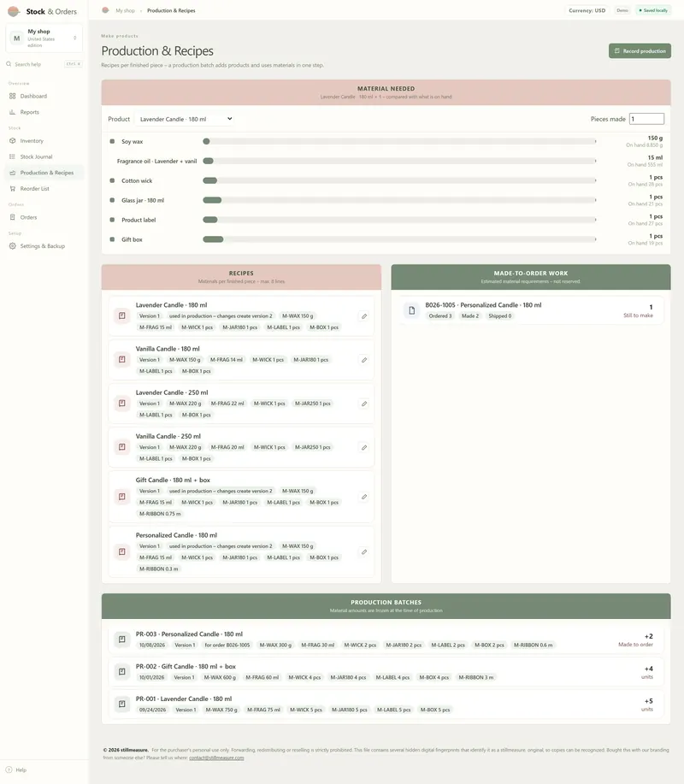684x784 pixels.
Task: Edit the Gift Candle 180 ml + box recipe
Action: pos(364,497)
